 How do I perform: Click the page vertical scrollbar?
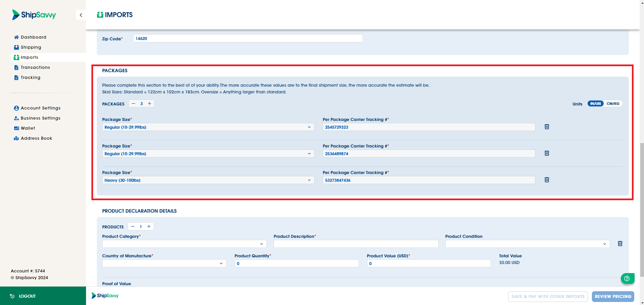tap(642, 210)
